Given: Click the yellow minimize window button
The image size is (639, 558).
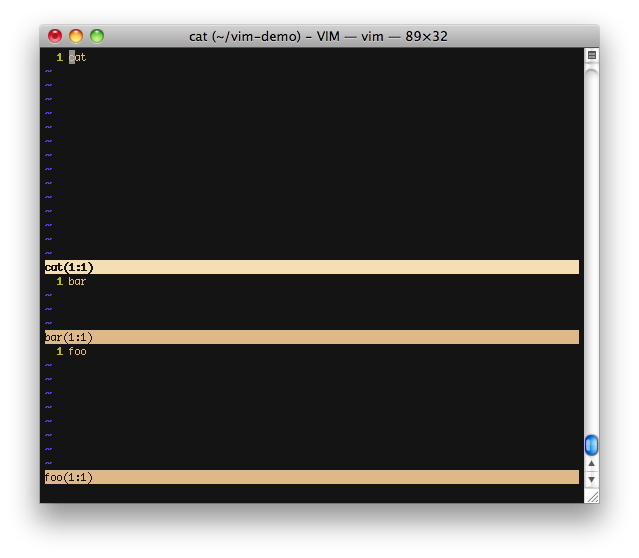Looking at the screenshot, I should click(x=76, y=36).
